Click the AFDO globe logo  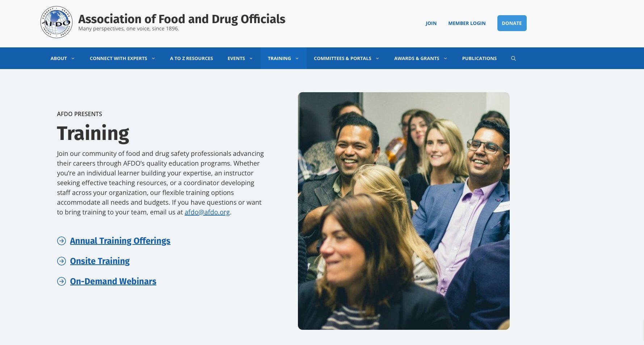56,22
